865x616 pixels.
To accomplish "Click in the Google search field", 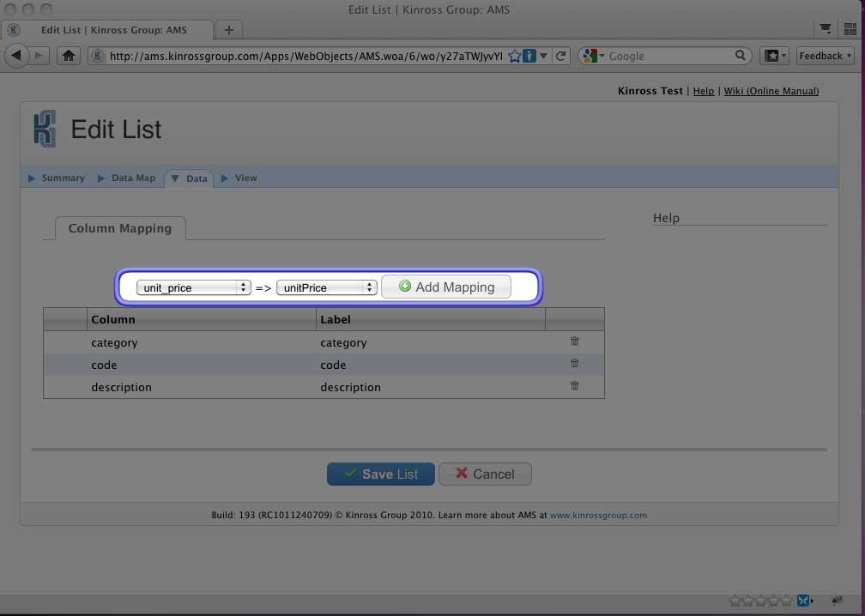I will pyautogui.click(x=669, y=56).
